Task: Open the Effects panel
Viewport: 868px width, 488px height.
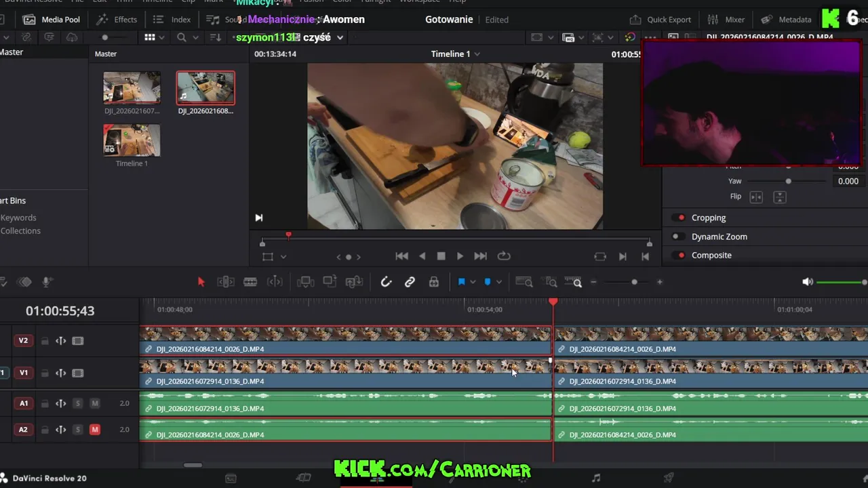Action: pyautogui.click(x=117, y=20)
